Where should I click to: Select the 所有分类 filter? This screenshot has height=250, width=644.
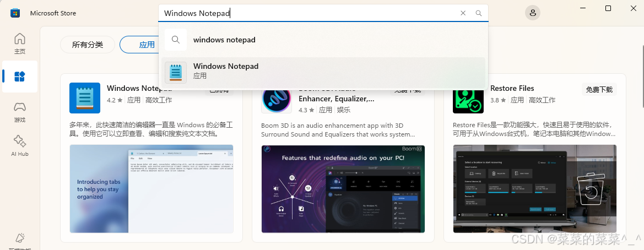(x=88, y=45)
